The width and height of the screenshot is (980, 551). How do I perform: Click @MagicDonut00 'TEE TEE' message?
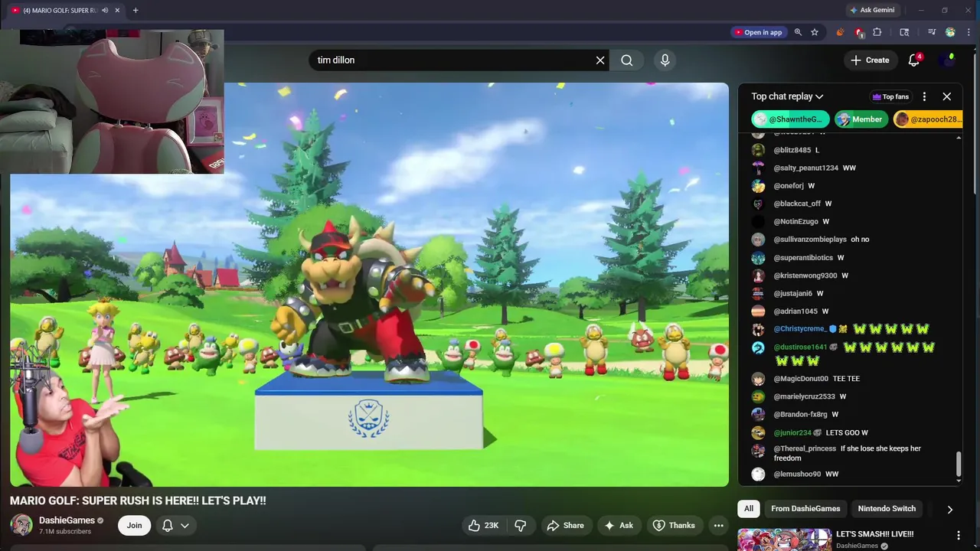pos(816,379)
